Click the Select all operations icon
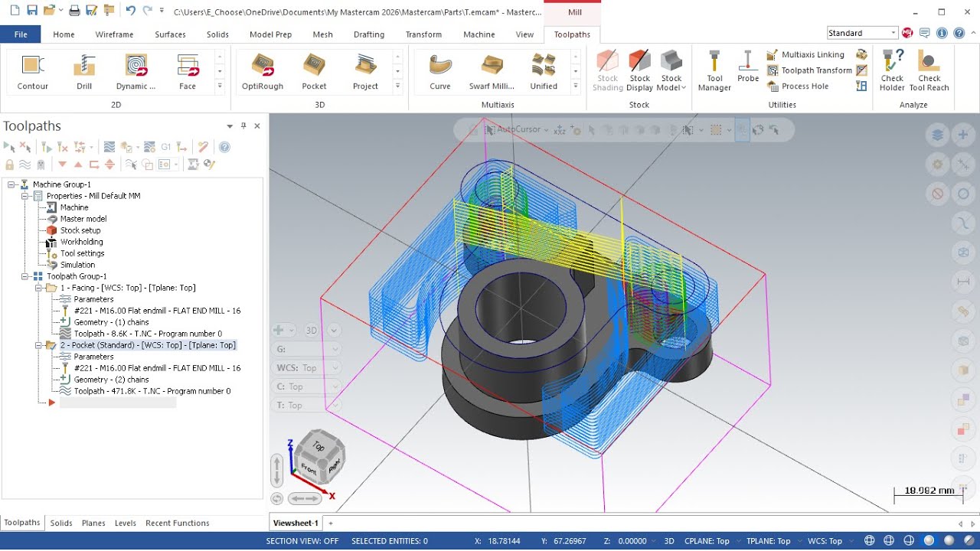Screen dimensions: 980x551 (x=9, y=147)
